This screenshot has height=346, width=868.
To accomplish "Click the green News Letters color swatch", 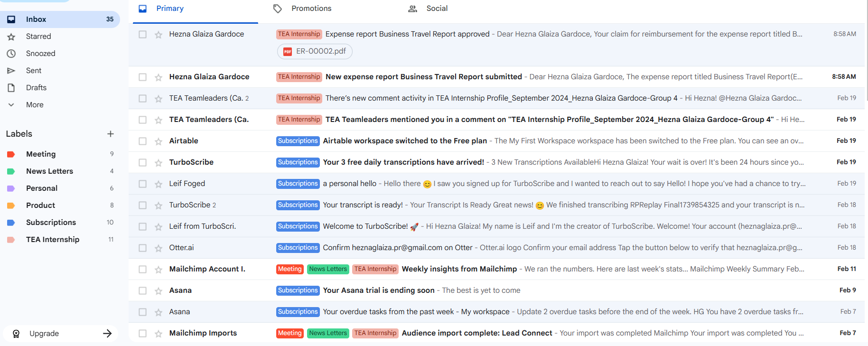I will click(x=11, y=171).
